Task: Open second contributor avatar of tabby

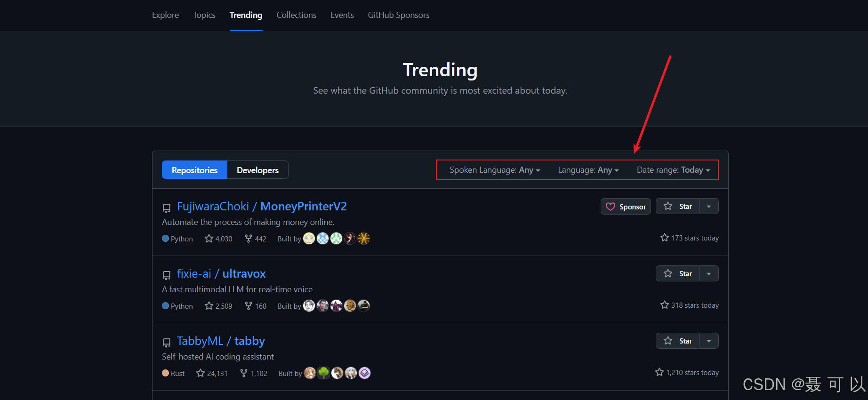Action: pyautogui.click(x=323, y=373)
